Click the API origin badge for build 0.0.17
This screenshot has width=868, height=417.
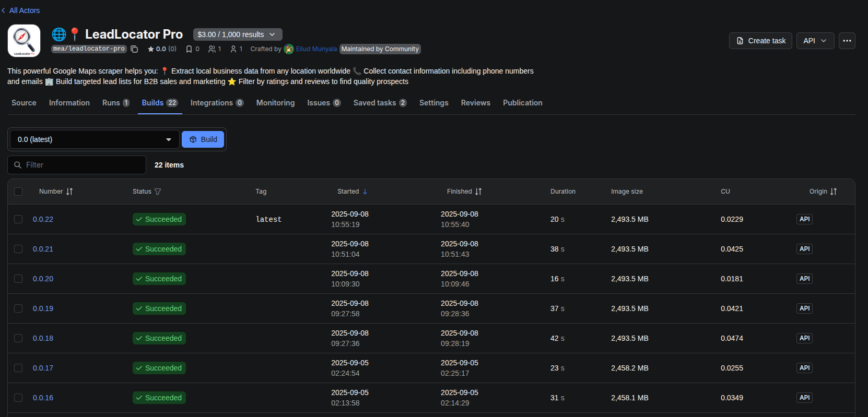pos(804,368)
